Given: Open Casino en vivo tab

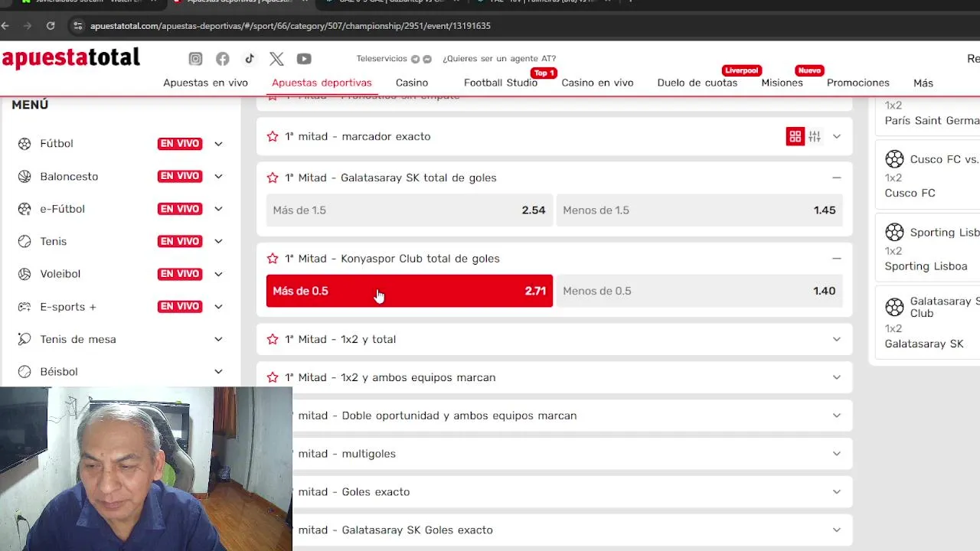Looking at the screenshot, I should point(597,83).
